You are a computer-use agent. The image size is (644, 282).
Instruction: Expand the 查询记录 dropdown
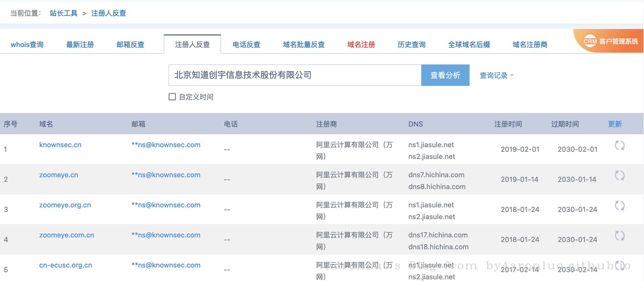coord(496,75)
